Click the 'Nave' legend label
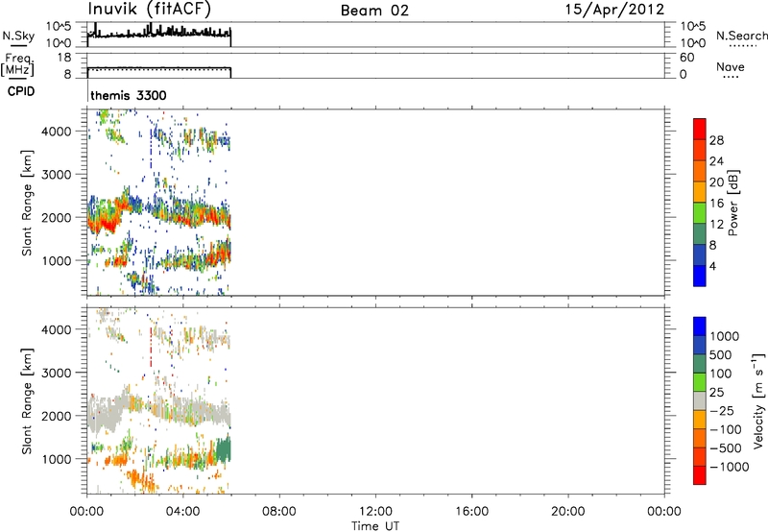Viewport: 768px width, 532px height. 731,66
